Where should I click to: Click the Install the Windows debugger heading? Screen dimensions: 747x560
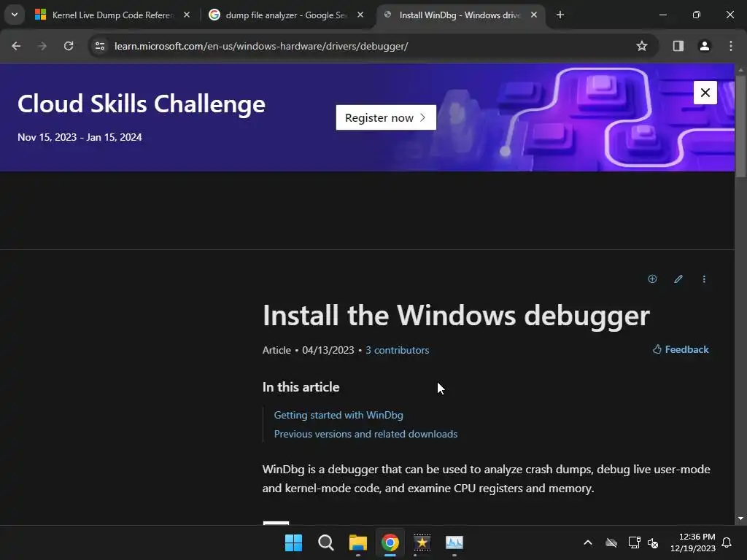456,315
